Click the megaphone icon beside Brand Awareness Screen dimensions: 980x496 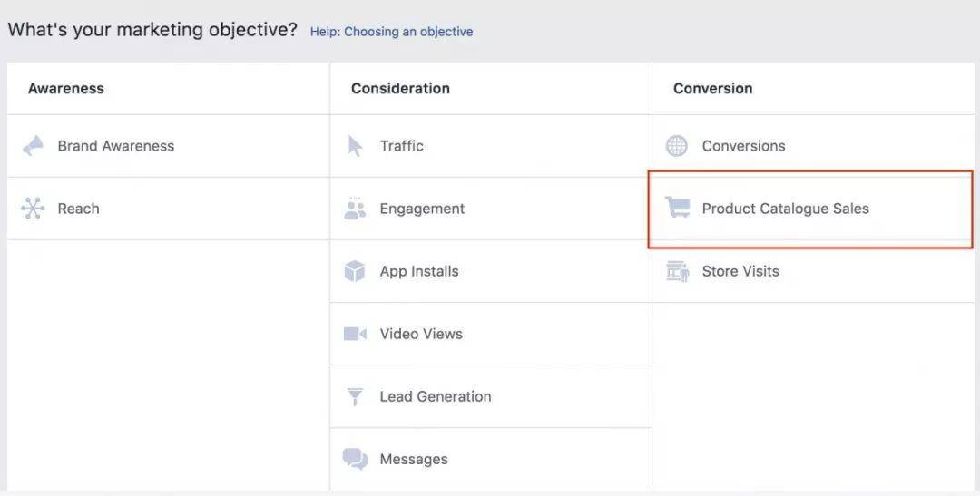pyautogui.click(x=34, y=146)
